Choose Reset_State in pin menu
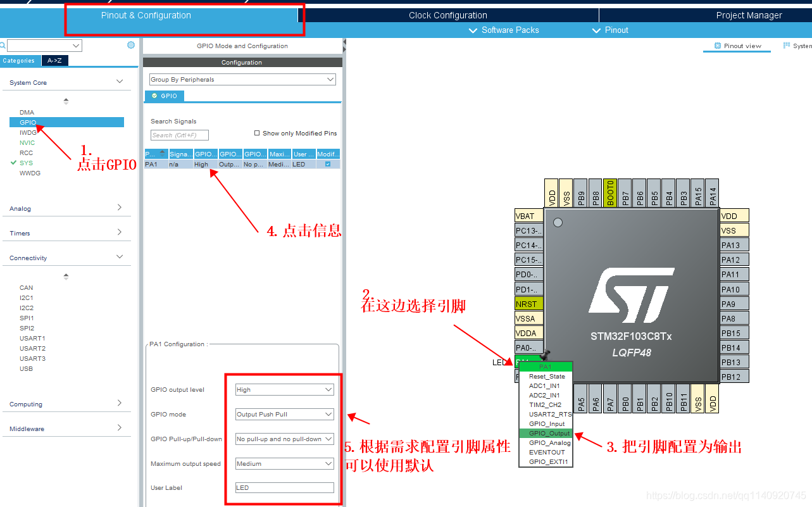 [x=546, y=377]
